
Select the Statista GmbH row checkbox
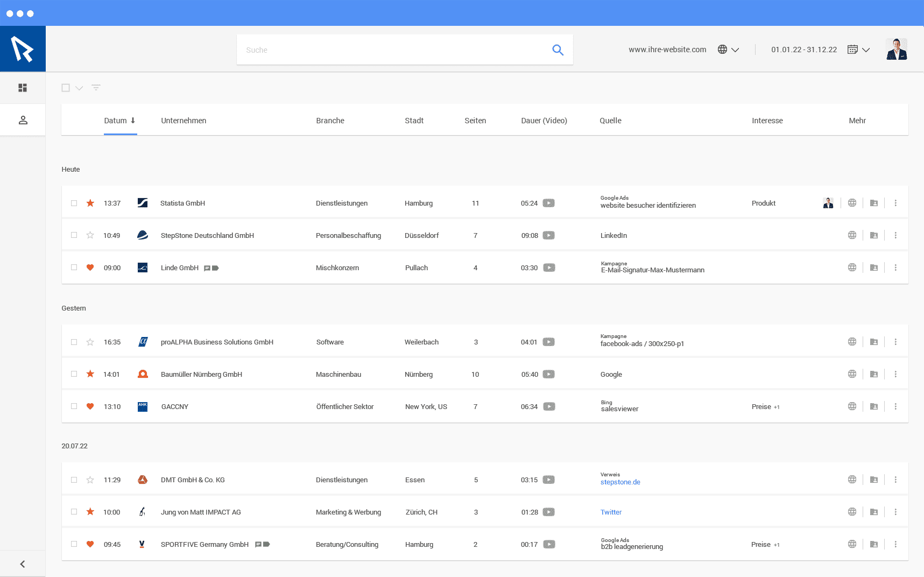pos(74,203)
